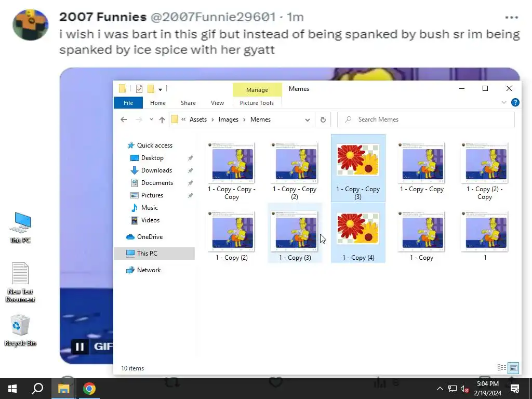Pause the GIF in the tweet
This screenshot has height=399, width=532.
79,347
